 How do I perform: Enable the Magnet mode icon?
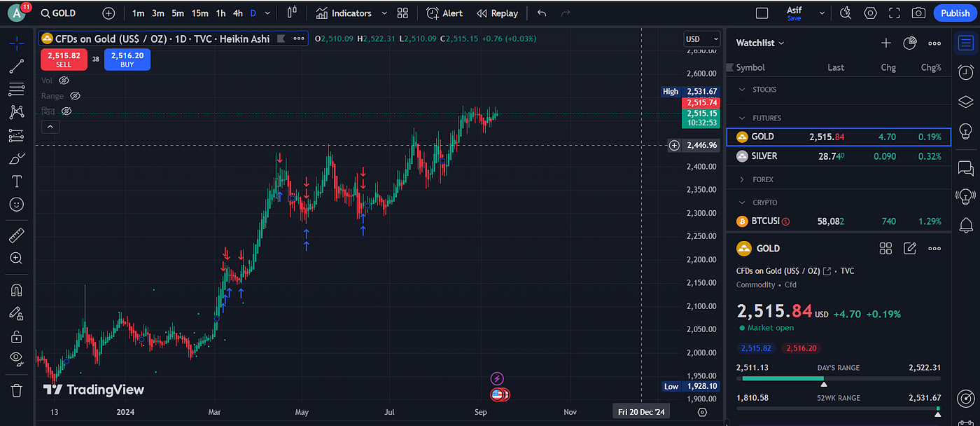(17, 290)
